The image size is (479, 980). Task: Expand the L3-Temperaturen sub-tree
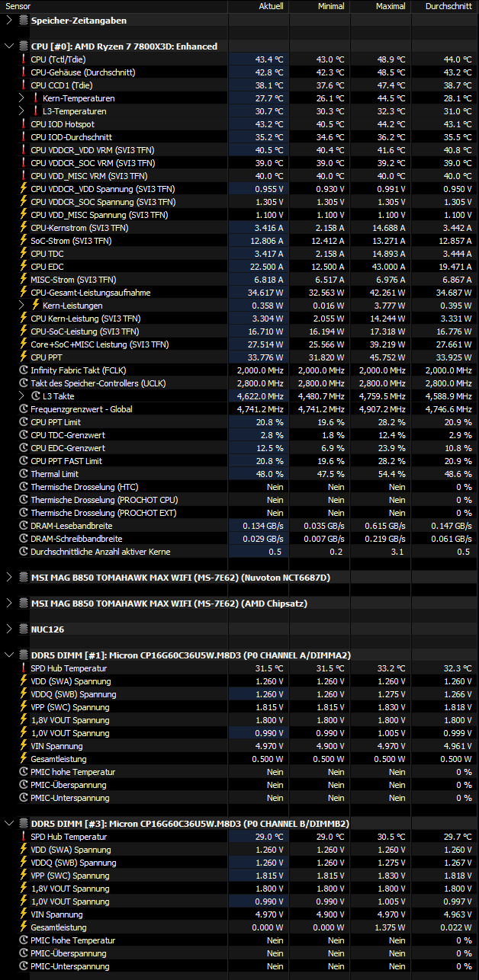tap(22, 111)
